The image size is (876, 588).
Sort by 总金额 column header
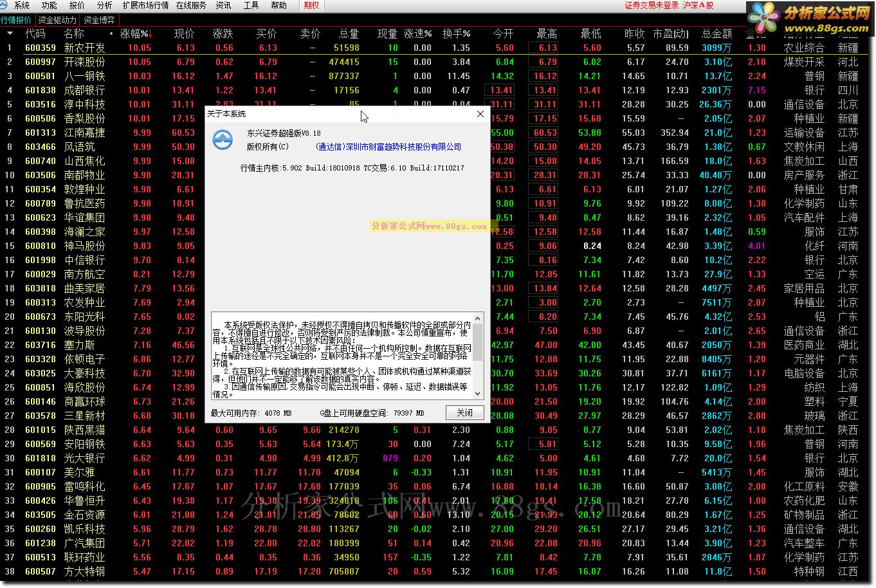[x=717, y=33]
